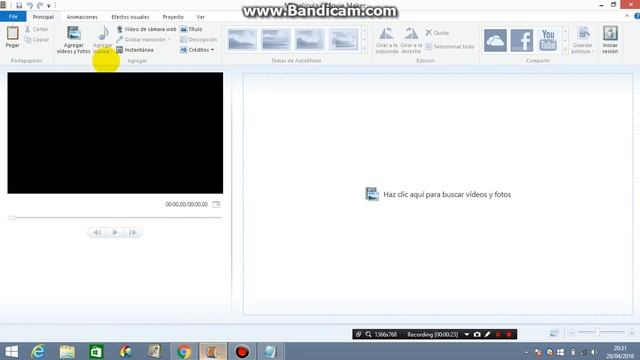The image size is (640, 360).
Task: Open Agregar música music note button
Action: pyautogui.click(x=103, y=40)
